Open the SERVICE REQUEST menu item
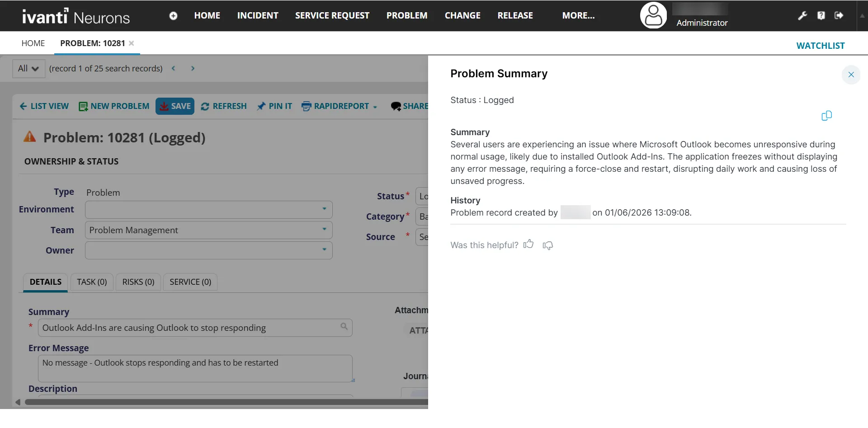868x428 pixels. 332,15
